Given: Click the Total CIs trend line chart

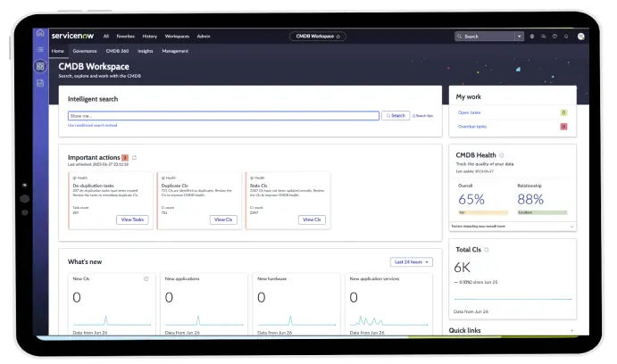Looking at the screenshot, I should (513, 299).
